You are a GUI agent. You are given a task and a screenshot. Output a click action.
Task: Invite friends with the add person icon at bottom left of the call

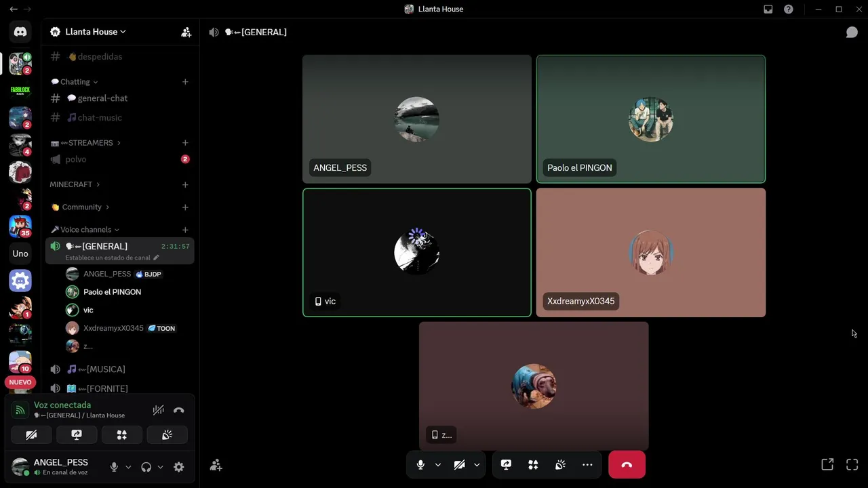216,465
